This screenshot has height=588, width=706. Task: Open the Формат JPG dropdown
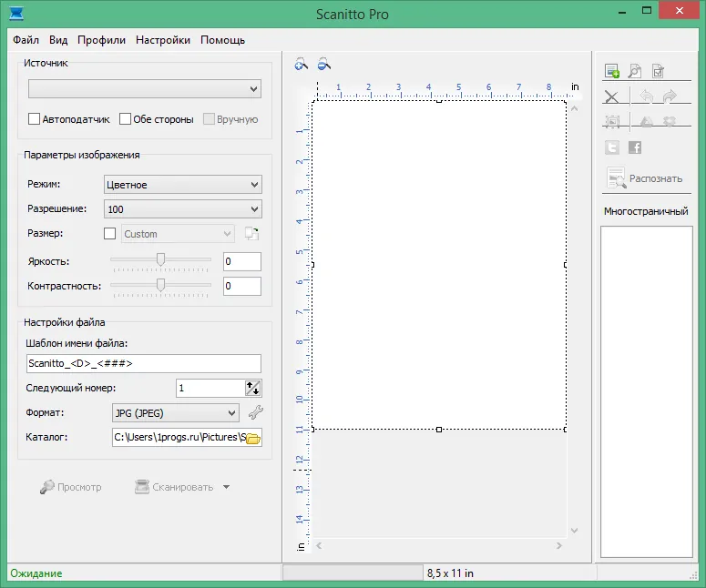[x=175, y=413]
